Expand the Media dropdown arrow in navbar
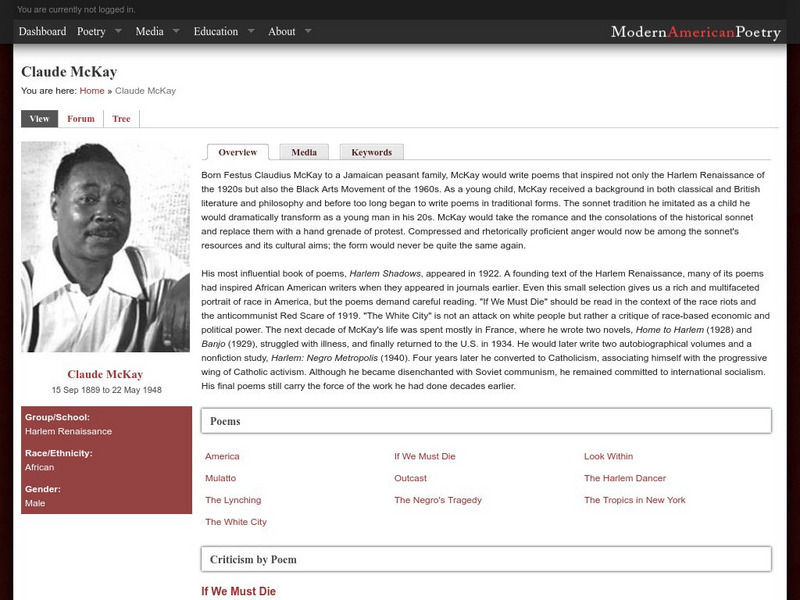 [177, 31]
